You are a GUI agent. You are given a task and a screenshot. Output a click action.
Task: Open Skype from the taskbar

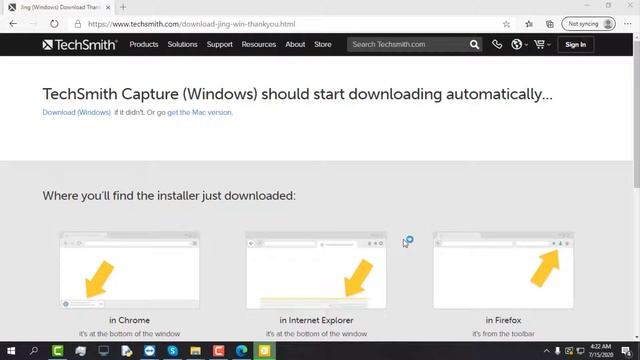coord(173,351)
